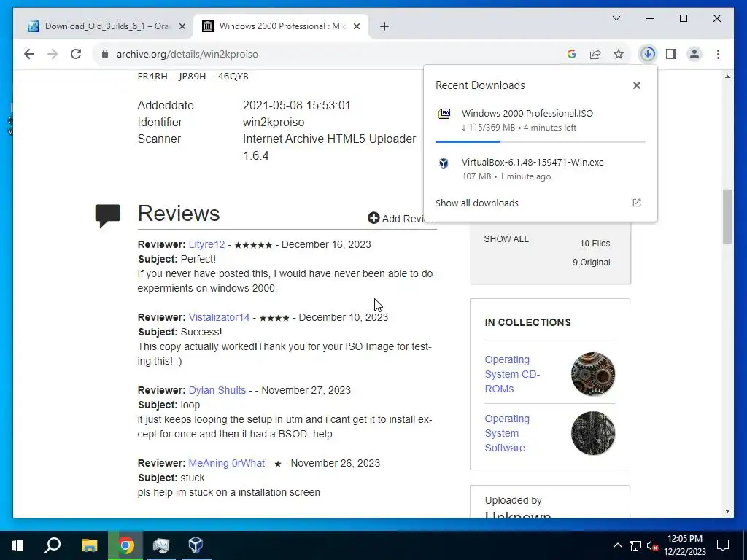747x560 pixels.
Task: Click the muted volume tray icon
Action: 652,545
